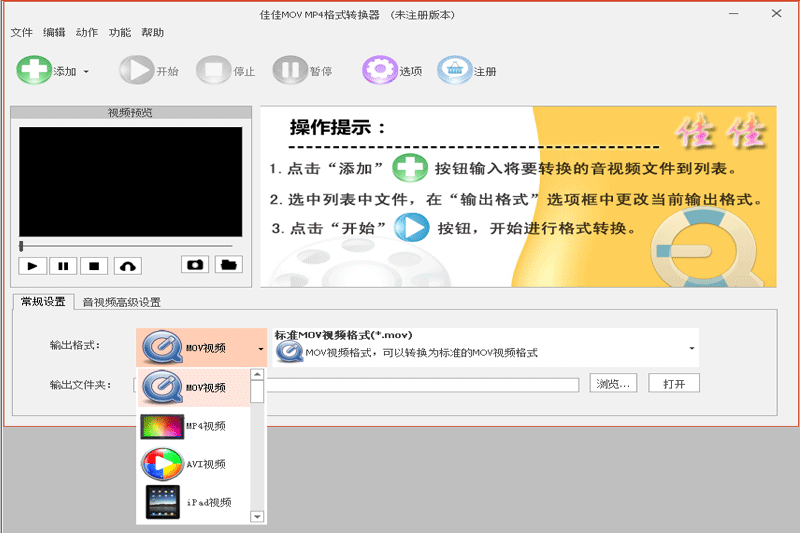Open the 文件 menu
Image resolution: width=800 pixels, height=533 pixels.
tap(21, 33)
